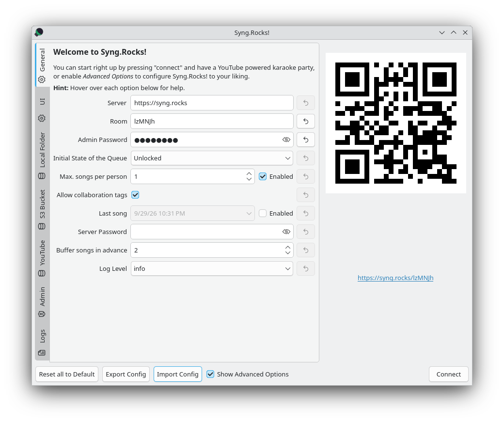The width and height of the screenshot is (504, 423).
Task: Reset the Server Password field
Action: [306, 232]
